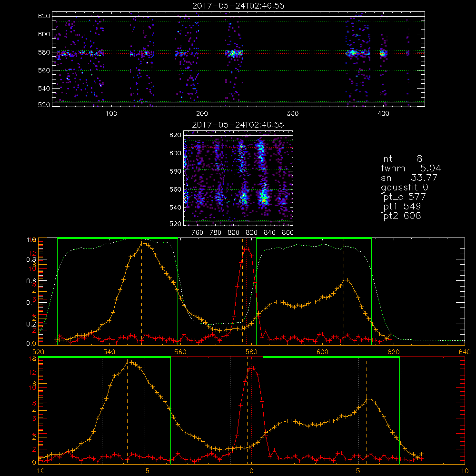Click the right green bar atop bottom plot

331,357
